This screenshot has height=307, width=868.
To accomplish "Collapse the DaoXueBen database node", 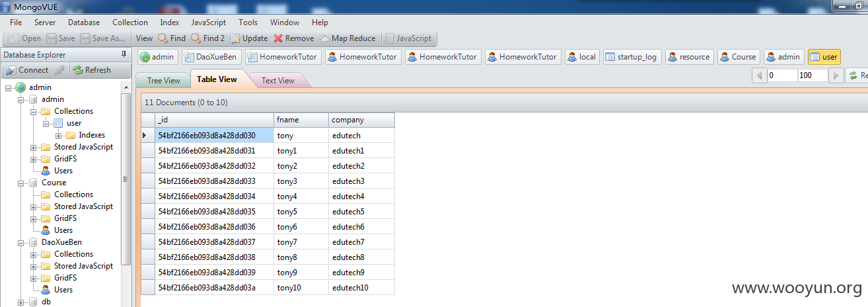I will pos(21,242).
